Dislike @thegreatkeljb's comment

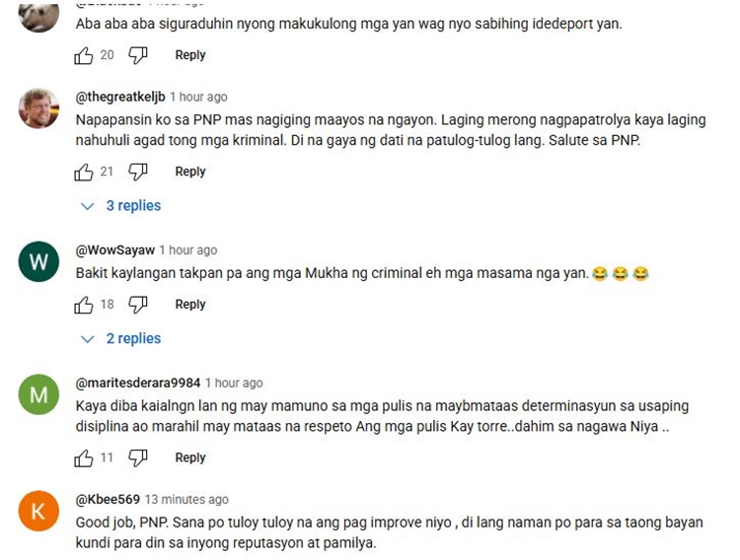(x=138, y=173)
